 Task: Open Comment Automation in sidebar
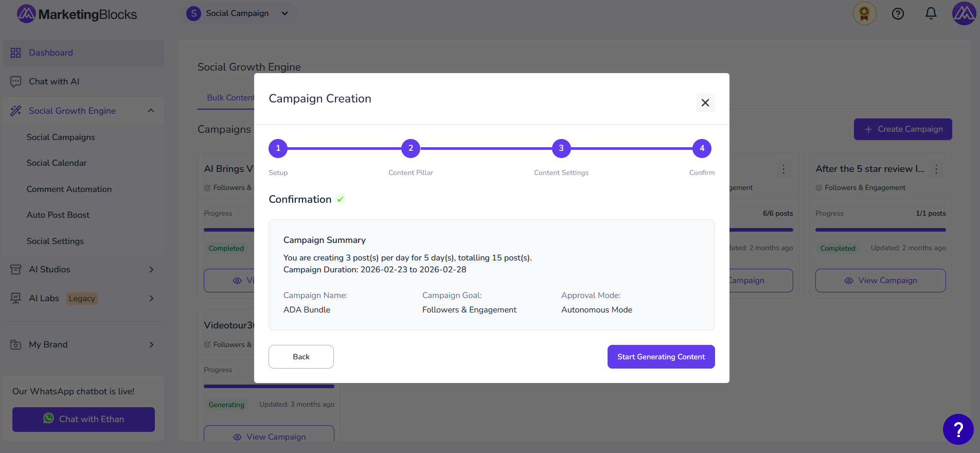point(69,189)
